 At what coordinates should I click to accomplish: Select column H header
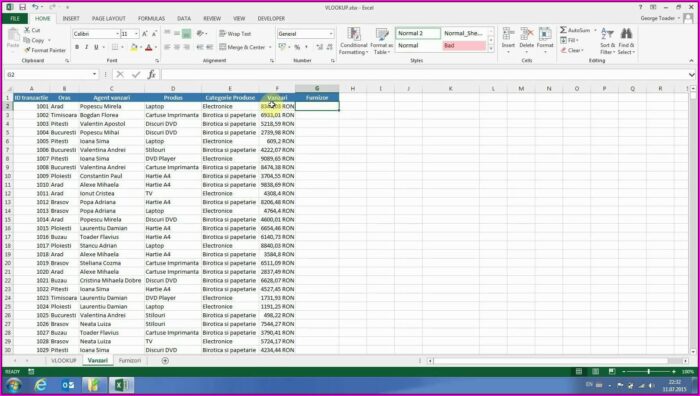point(353,89)
